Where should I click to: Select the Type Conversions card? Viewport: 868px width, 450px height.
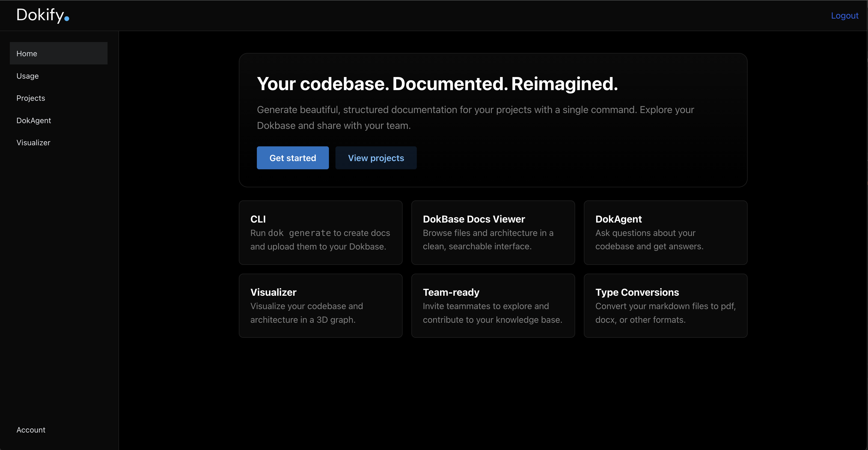tap(665, 306)
